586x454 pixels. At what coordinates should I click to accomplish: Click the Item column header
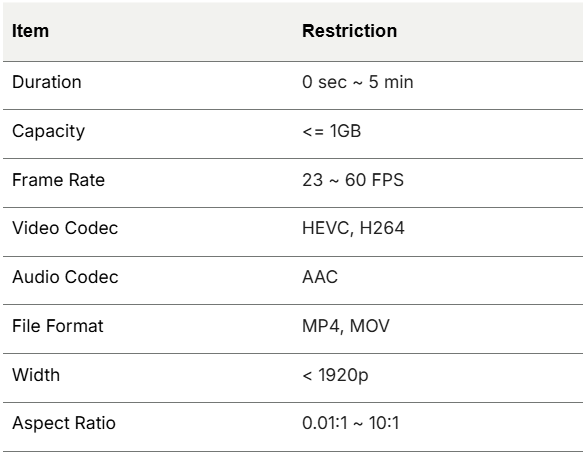pos(30,31)
